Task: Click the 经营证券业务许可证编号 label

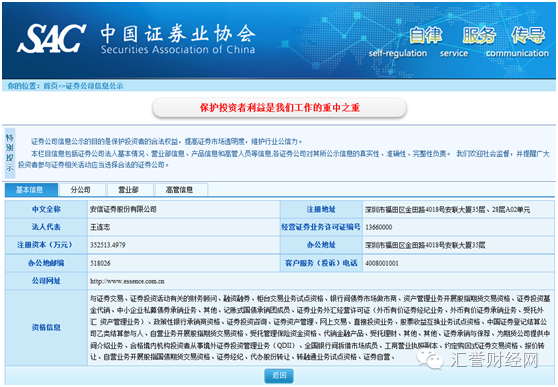Action: pos(321,227)
